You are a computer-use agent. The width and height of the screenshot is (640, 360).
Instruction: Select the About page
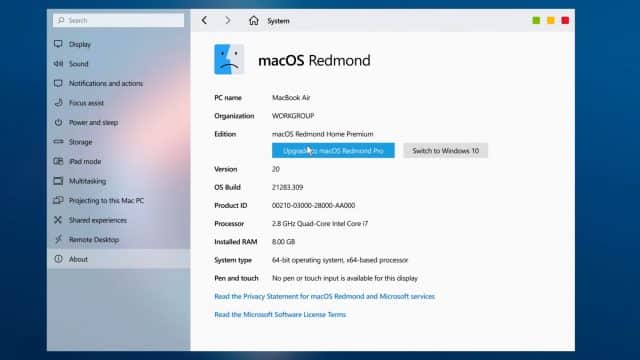coord(118,259)
